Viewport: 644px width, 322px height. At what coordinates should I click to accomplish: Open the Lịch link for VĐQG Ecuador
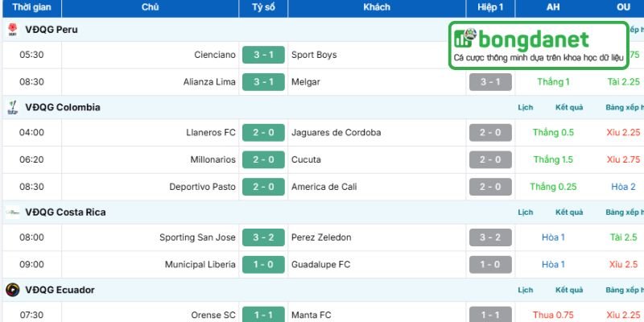(x=526, y=290)
